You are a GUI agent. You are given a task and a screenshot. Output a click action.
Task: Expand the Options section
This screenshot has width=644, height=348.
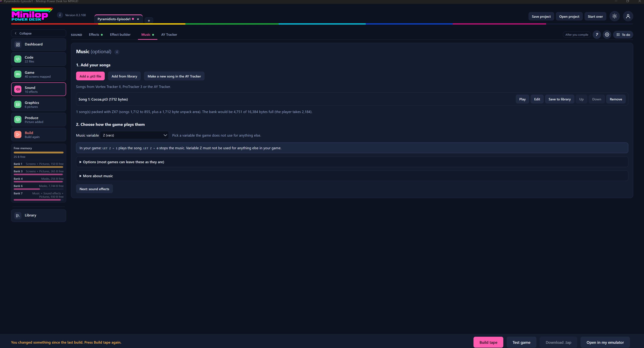[352, 162]
